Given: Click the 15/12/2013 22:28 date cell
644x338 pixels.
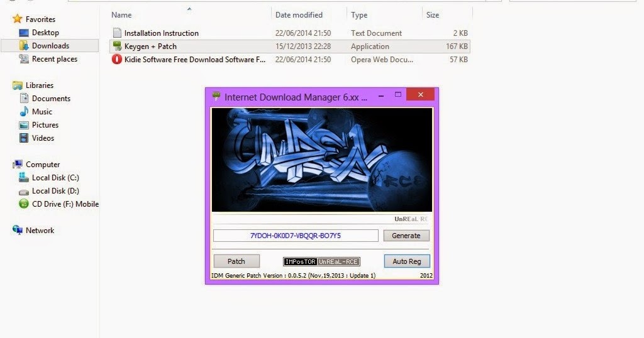Looking at the screenshot, I should [x=303, y=46].
